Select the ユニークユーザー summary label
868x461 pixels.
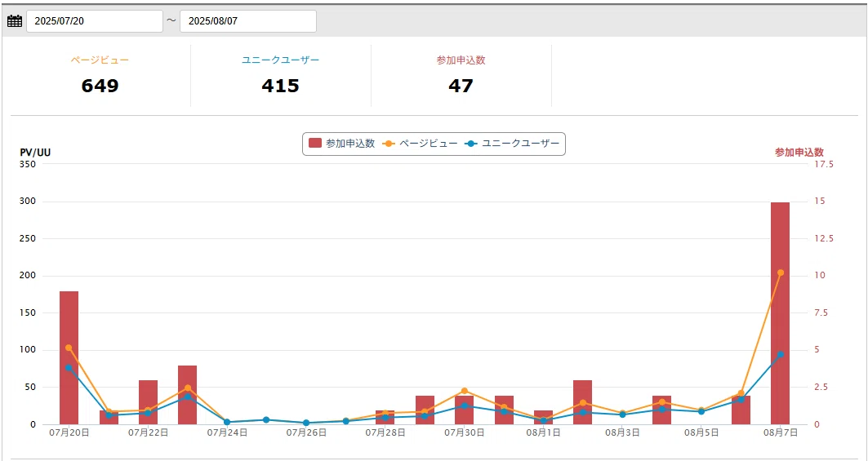[281, 60]
